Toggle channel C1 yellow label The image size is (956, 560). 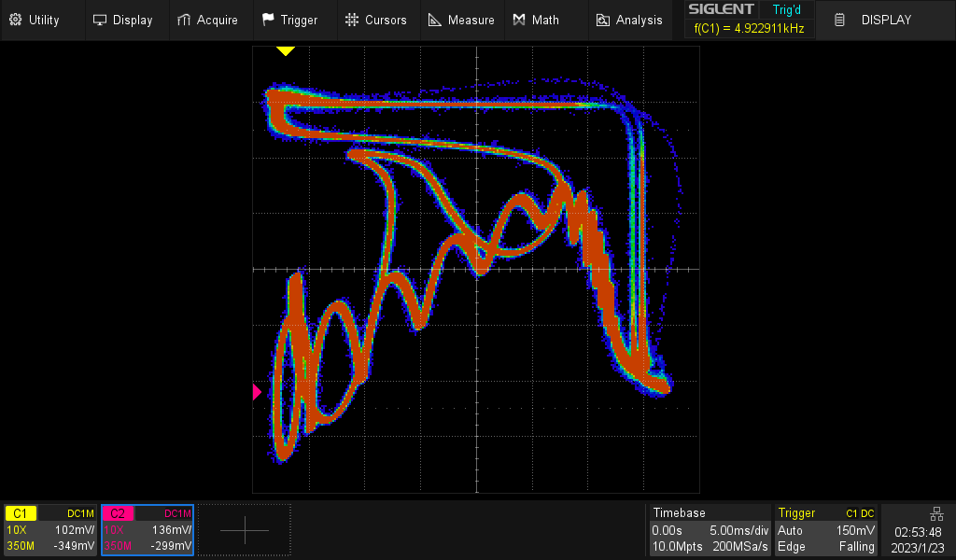tap(21, 513)
